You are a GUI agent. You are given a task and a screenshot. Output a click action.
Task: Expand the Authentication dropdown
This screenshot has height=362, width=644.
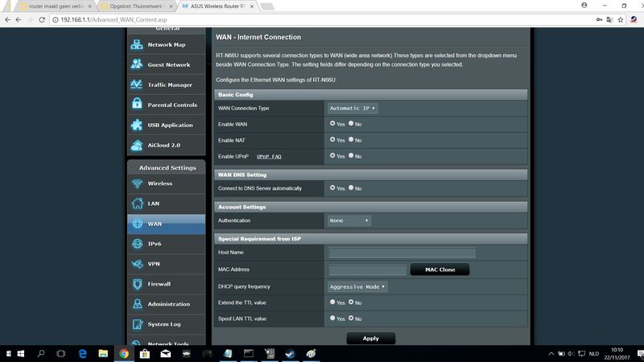point(349,220)
